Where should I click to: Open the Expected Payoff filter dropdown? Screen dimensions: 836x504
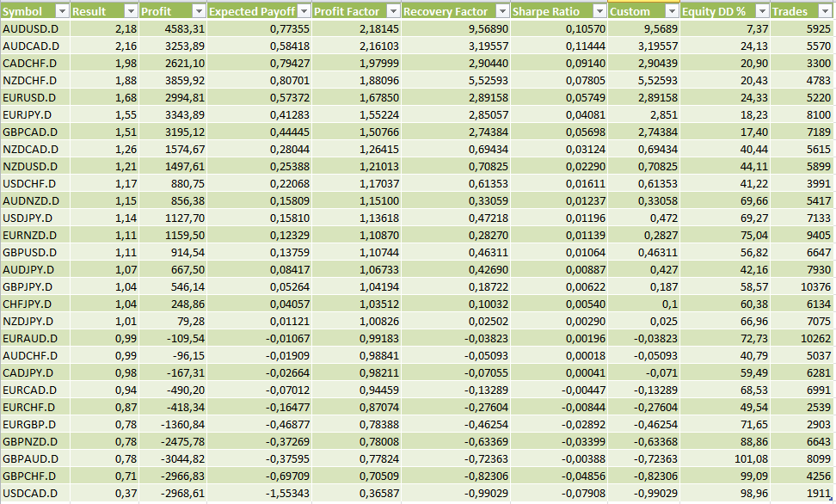[x=304, y=11]
